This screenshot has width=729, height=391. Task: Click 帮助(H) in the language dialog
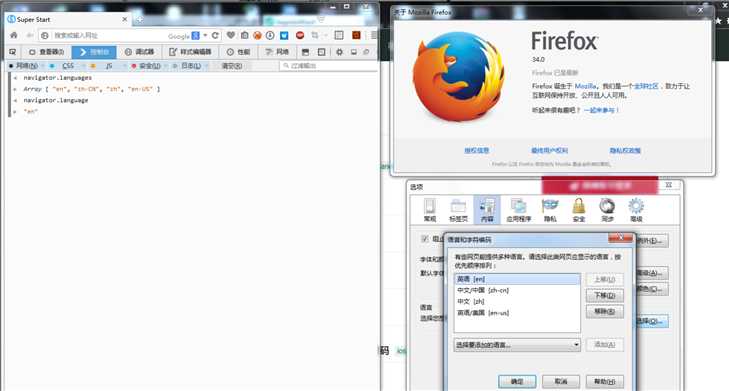click(604, 381)
